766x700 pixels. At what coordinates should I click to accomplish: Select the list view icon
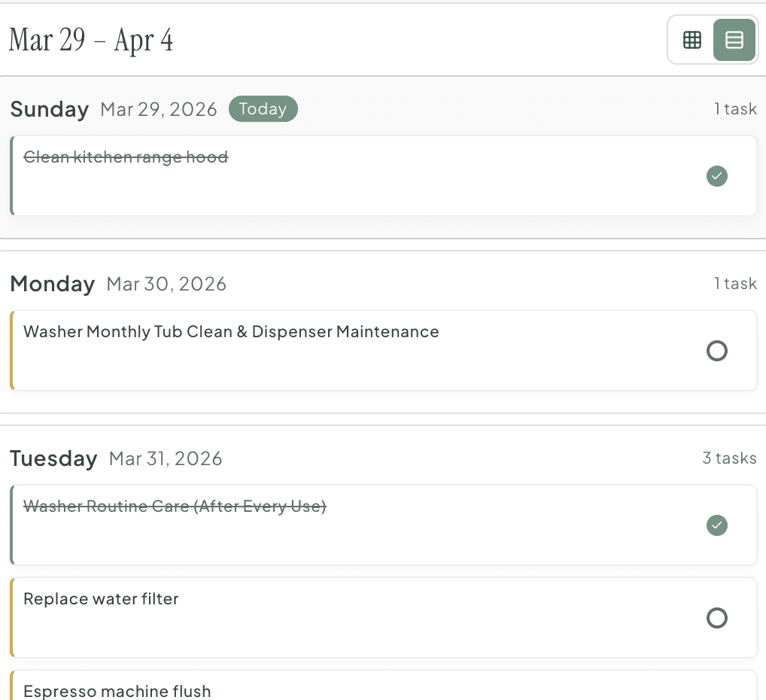734,39
